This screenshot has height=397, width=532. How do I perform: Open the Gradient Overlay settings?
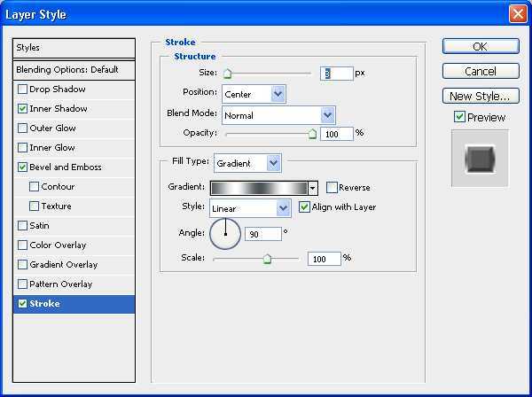64,264
